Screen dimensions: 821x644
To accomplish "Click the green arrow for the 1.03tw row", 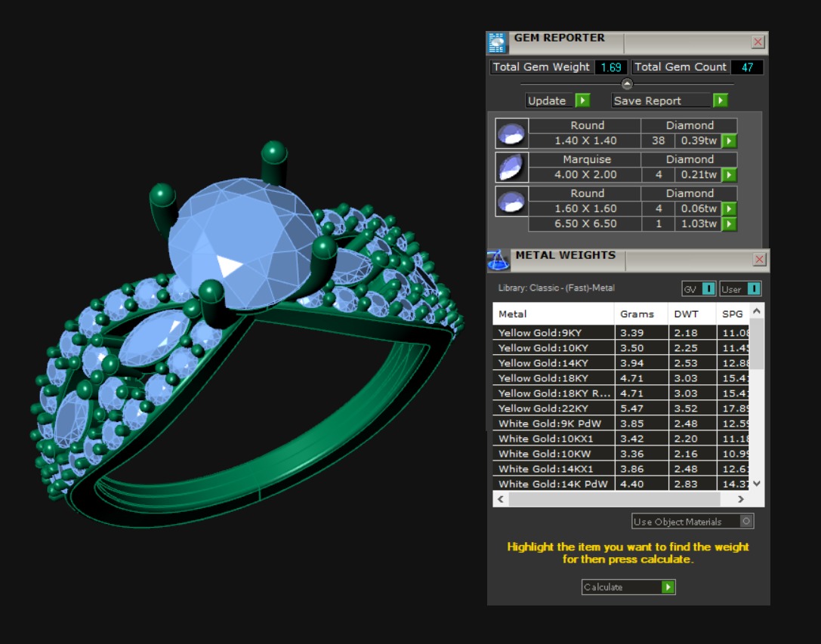I will point(729,224).
